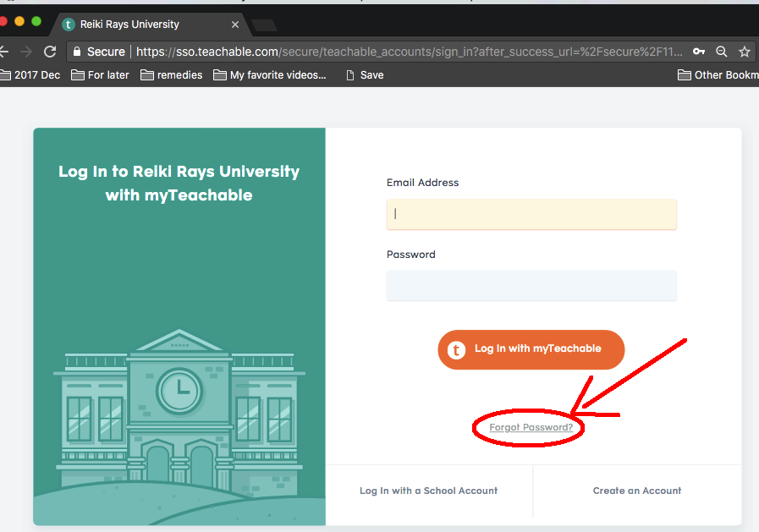The width and height of the screenshot is (759, 532).
Task: Click the forward navigation arrow
Action: click(26, 52)
